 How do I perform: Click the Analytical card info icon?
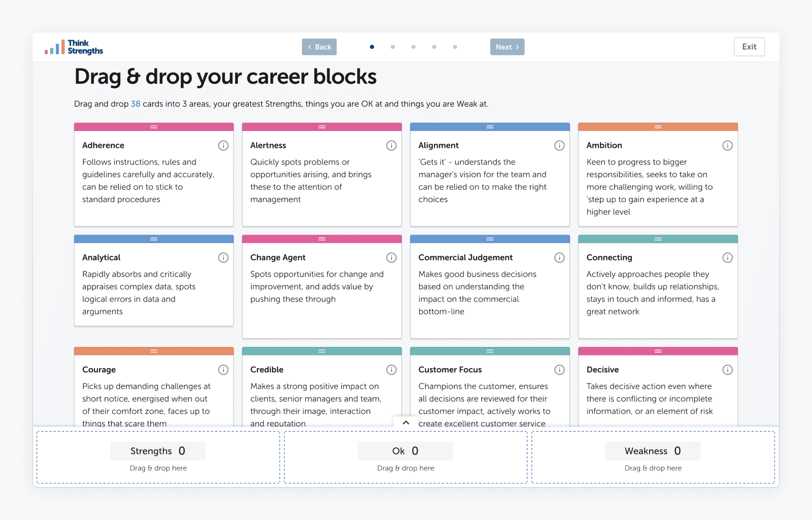(x=223, y=258)
